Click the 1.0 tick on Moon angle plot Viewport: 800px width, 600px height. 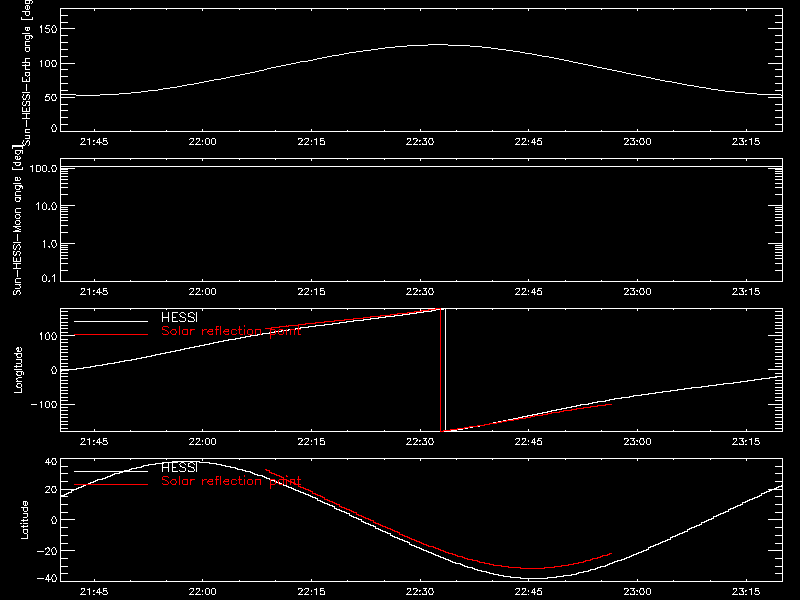[x=49, y=244]
